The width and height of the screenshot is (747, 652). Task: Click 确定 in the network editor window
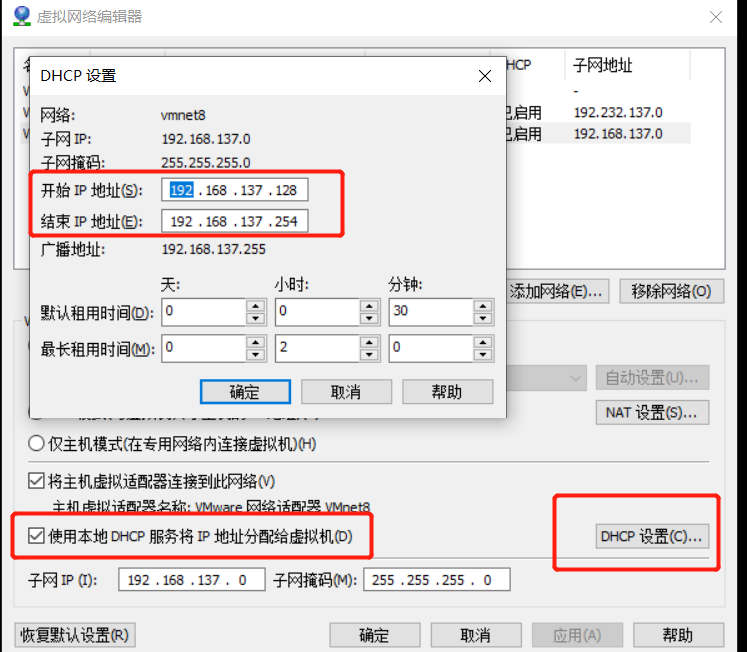(375, 635)
